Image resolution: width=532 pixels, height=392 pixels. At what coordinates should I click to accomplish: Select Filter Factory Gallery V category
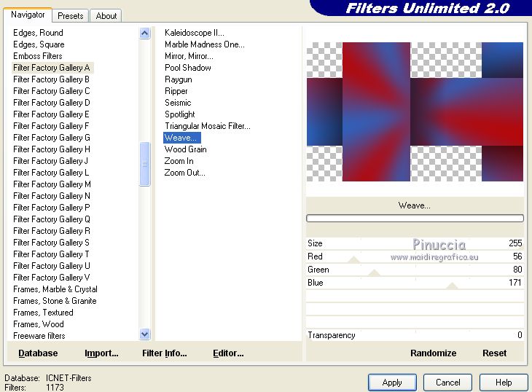click(x=52, y=278)
